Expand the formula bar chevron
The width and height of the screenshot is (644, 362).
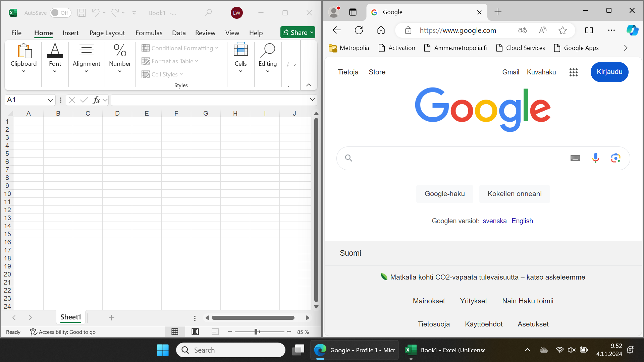click(x=312, y=100)
